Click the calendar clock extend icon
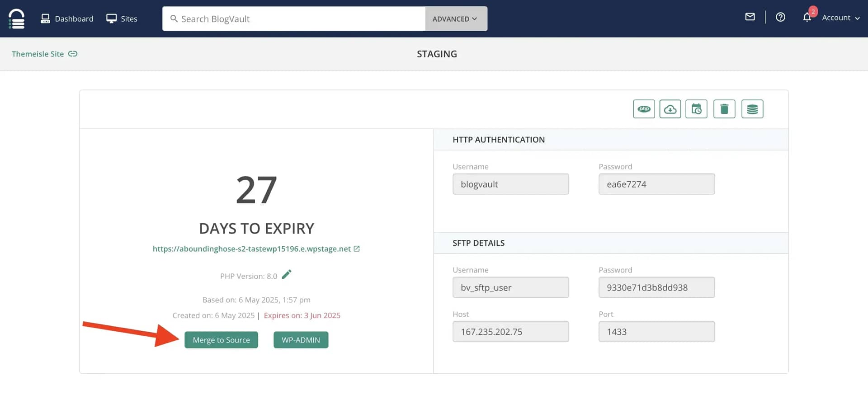The height and width of the screenshot is (404, 868). [x=696, y=109]
